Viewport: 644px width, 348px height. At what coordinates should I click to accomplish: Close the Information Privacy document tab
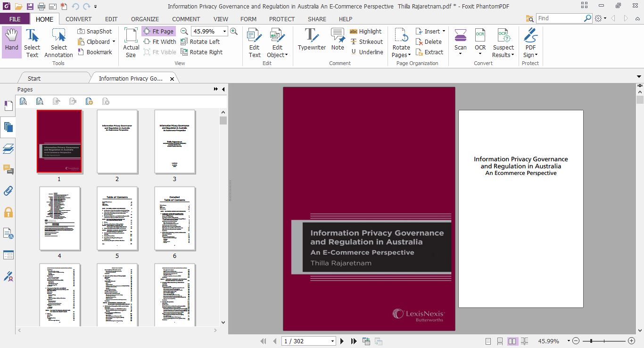(x=172, y=79)
